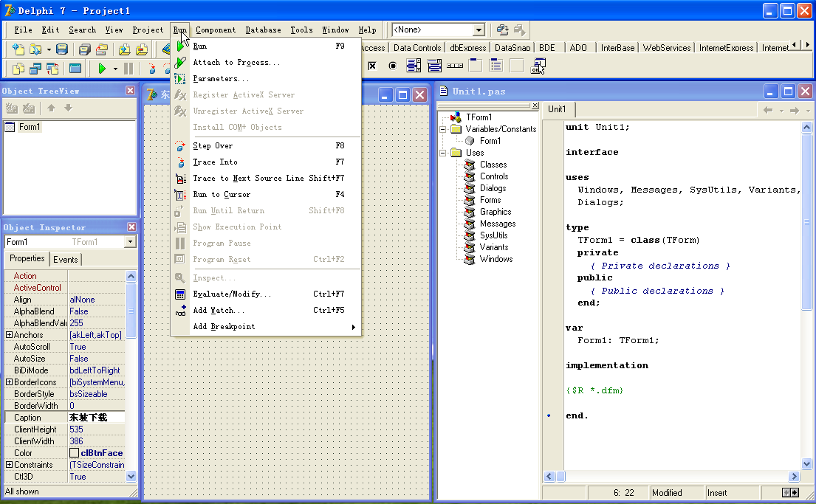The width and height of the screenshot is (816, 504).
Task: Close the code explorer pane
Action: coord(535,106)
